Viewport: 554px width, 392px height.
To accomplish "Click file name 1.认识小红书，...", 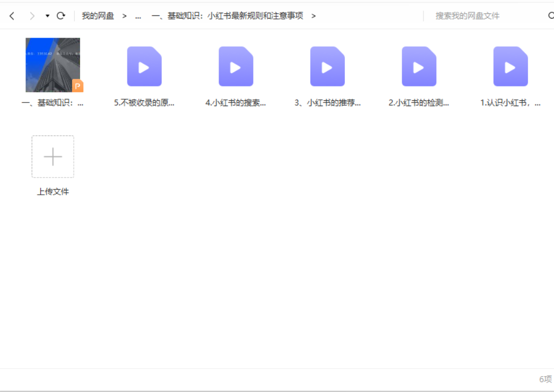I will click(x=510, y=103).
